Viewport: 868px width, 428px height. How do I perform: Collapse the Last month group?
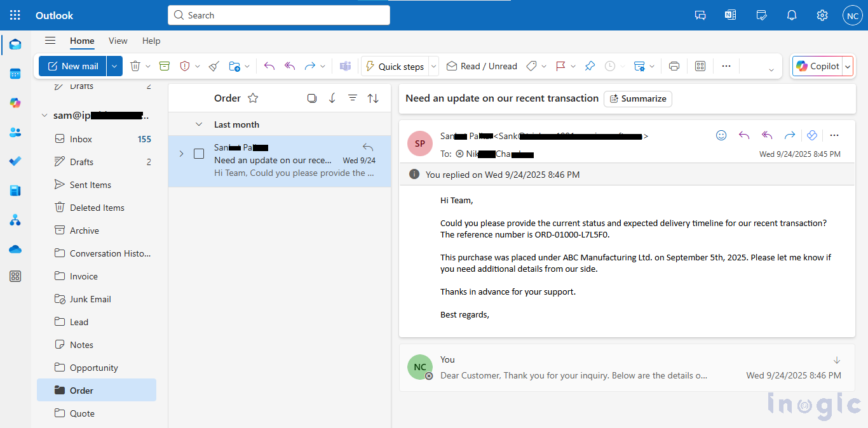point(199,124)
